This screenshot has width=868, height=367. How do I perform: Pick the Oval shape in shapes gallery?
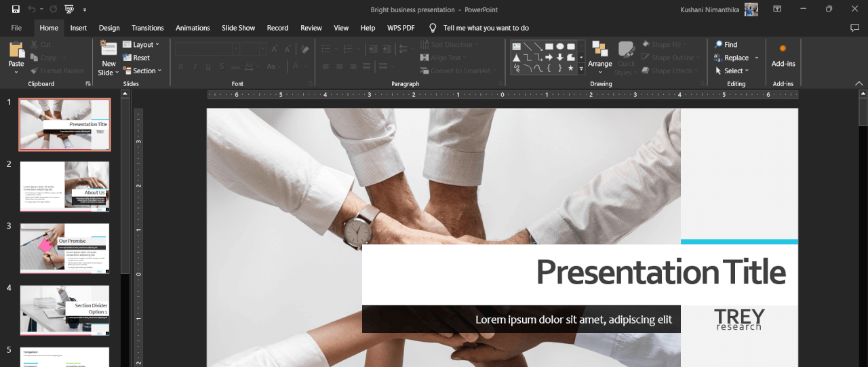(x=560, y=46)
